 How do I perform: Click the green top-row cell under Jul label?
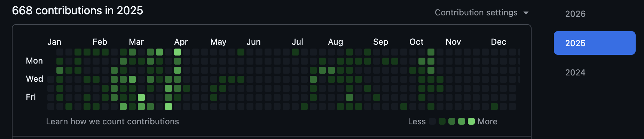pos(295,52)
